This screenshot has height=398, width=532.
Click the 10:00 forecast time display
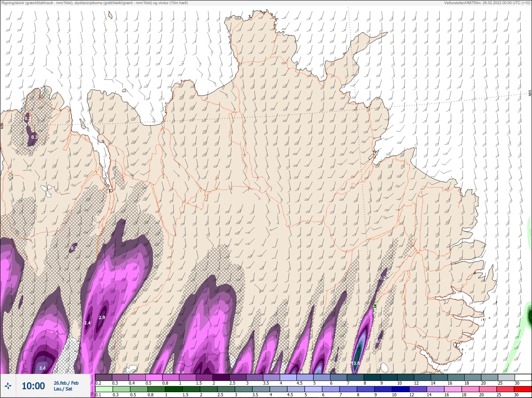point(33,386)
